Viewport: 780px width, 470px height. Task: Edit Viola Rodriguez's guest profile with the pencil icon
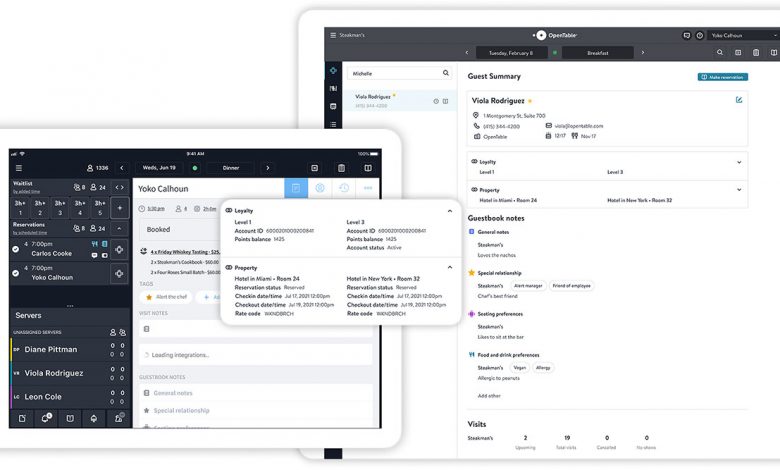tap(739, 100)
